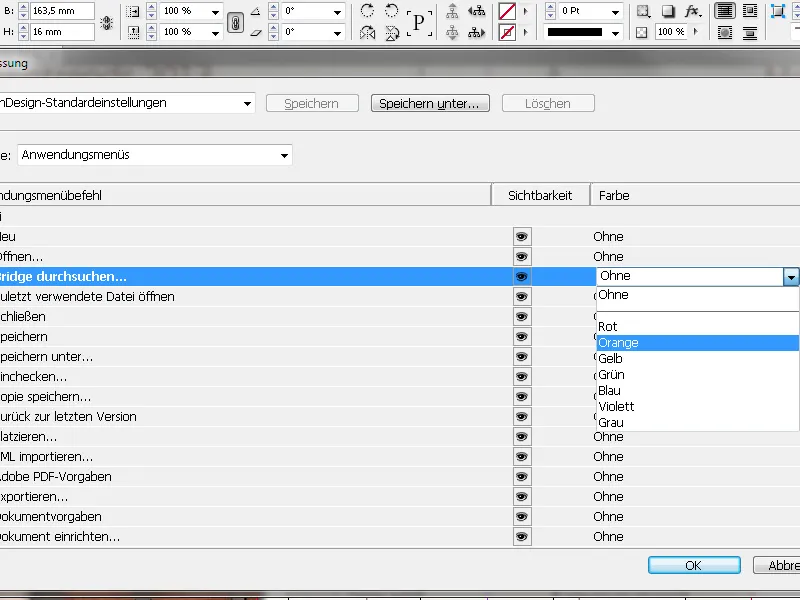Viewport: 800px width, 600px height.
Task: Click the Sichtbarkeit column header
Action: (x=540, y=195)
